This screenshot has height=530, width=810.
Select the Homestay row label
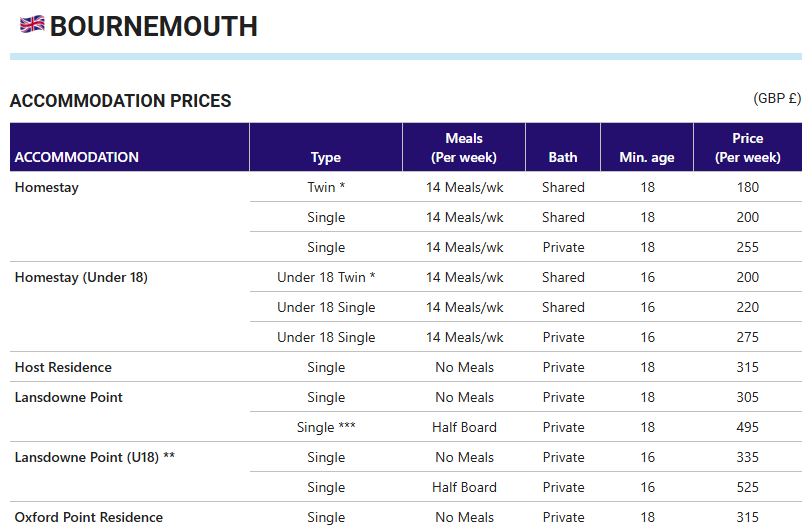[x=46, y=187]
